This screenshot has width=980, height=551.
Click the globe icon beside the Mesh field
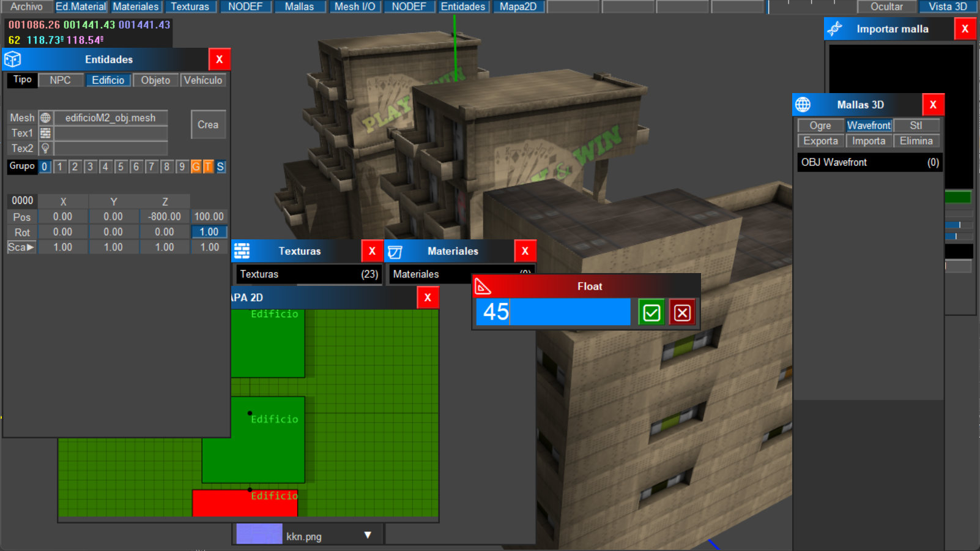point(45,118)
